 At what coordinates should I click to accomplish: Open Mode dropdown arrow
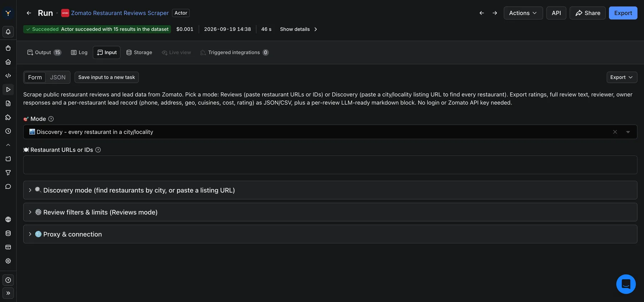(x=628, y=132)
